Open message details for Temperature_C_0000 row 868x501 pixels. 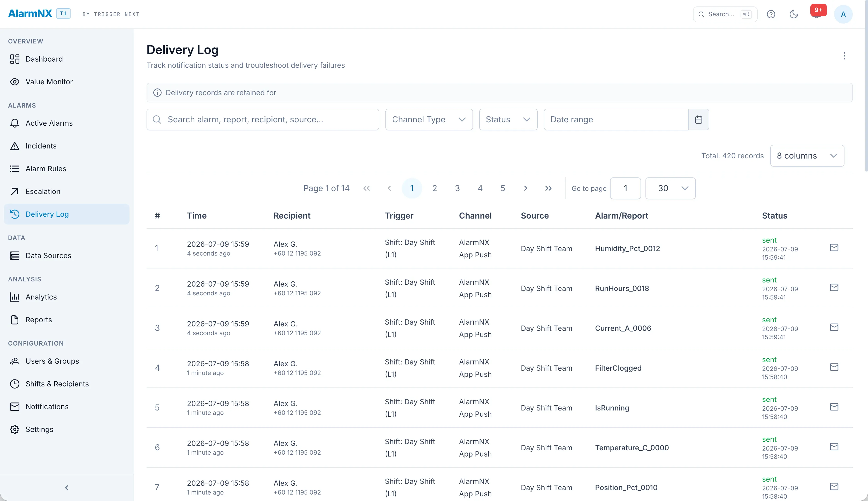tap(834, 447)
